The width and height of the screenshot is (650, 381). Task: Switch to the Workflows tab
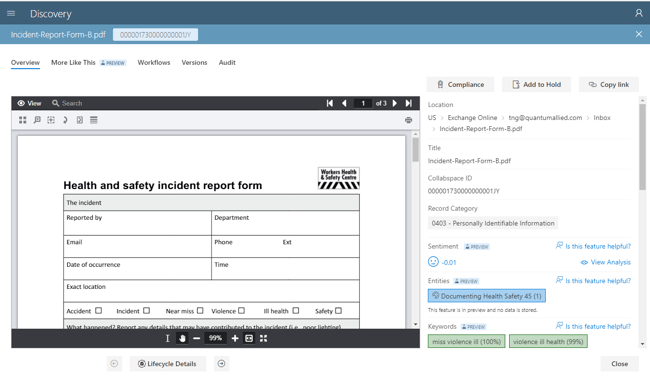pos(154,63)
